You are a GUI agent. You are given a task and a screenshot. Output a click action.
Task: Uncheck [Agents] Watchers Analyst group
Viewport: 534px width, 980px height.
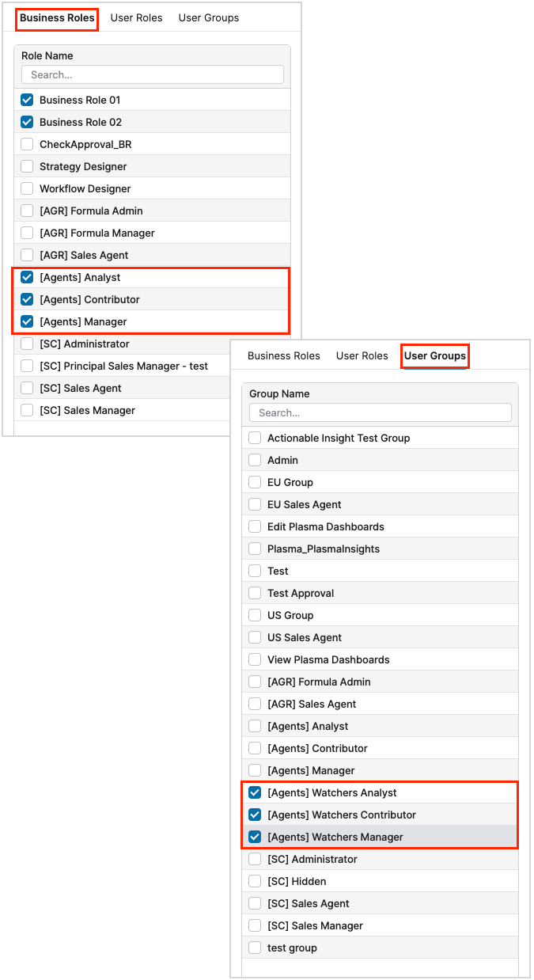point(255,792)
